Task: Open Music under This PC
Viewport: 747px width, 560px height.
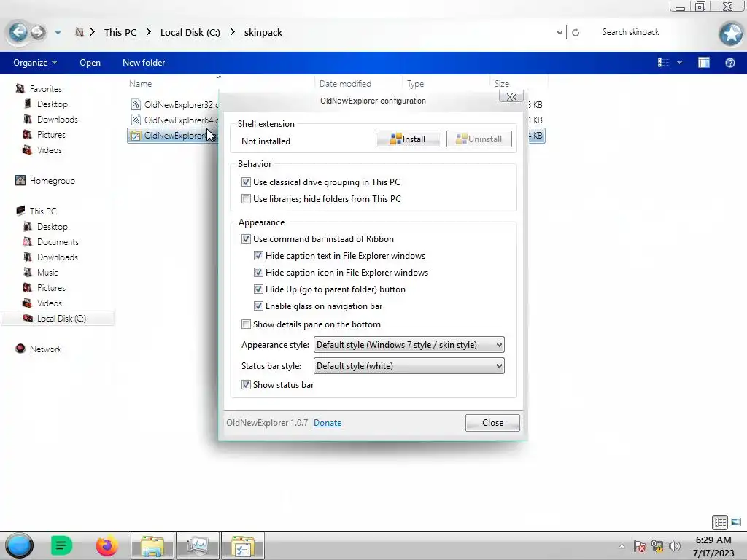Action: (x=47, y=272)
